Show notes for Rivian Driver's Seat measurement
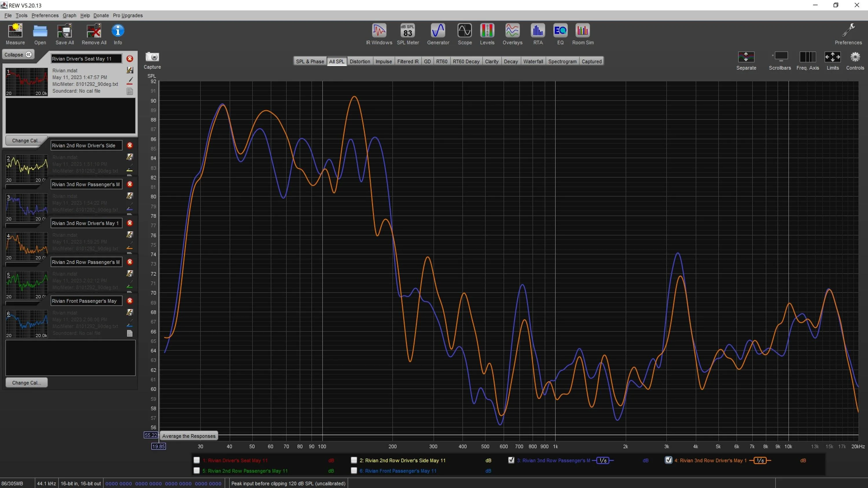The height and width of the screenshot is (488, 868). pyautogui.click(x=130, y=91)
